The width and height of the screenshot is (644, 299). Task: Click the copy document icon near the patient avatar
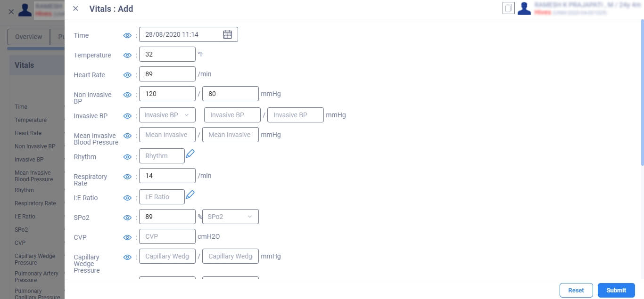click(509, 8)
